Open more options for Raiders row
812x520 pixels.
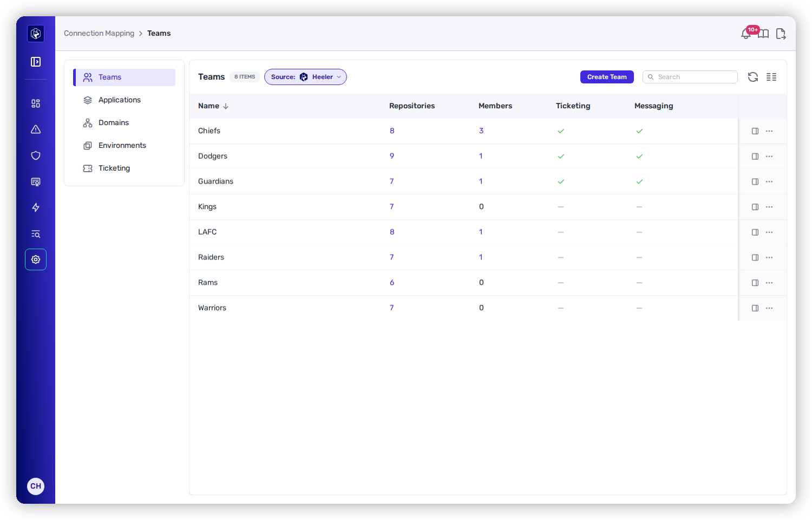point(769,257)
